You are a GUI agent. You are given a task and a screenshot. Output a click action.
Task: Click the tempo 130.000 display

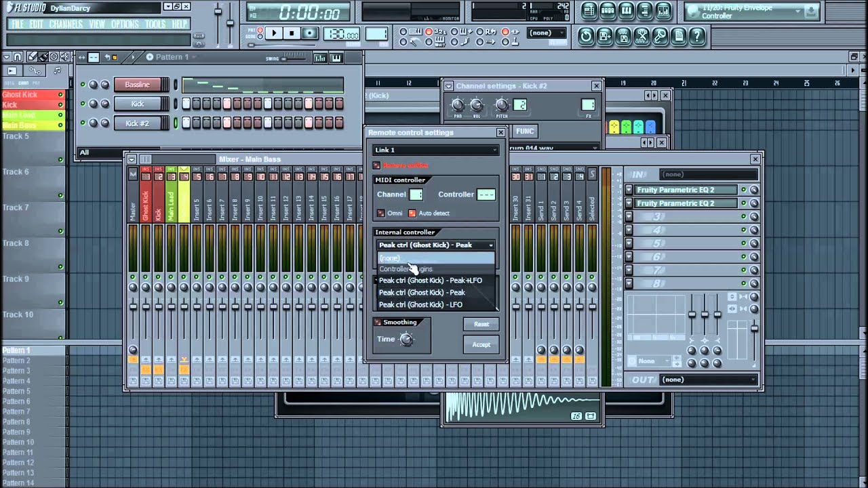point(342,34)
